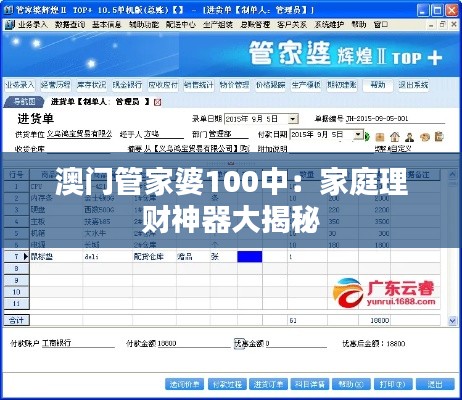
Task: Click the house icon in form toolbar
Action: (395, 136)
